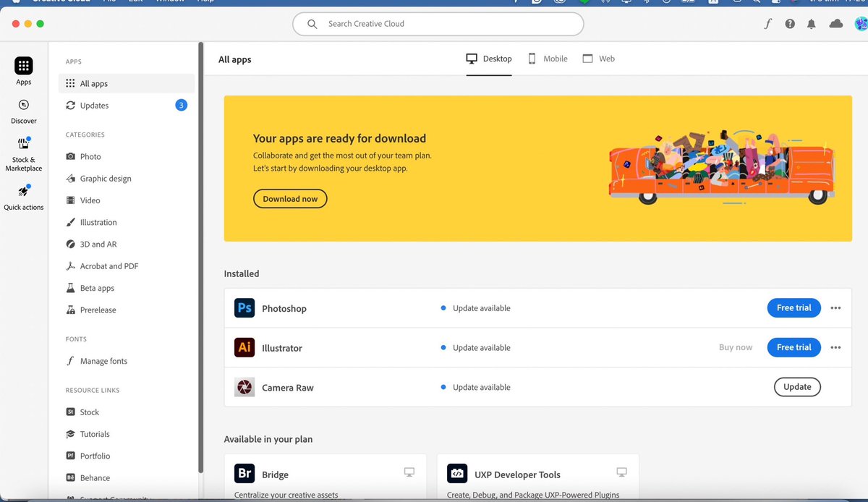Click the cloud sync status icon
This screenshot has height=502, width=868.
[x=836, y=24]
